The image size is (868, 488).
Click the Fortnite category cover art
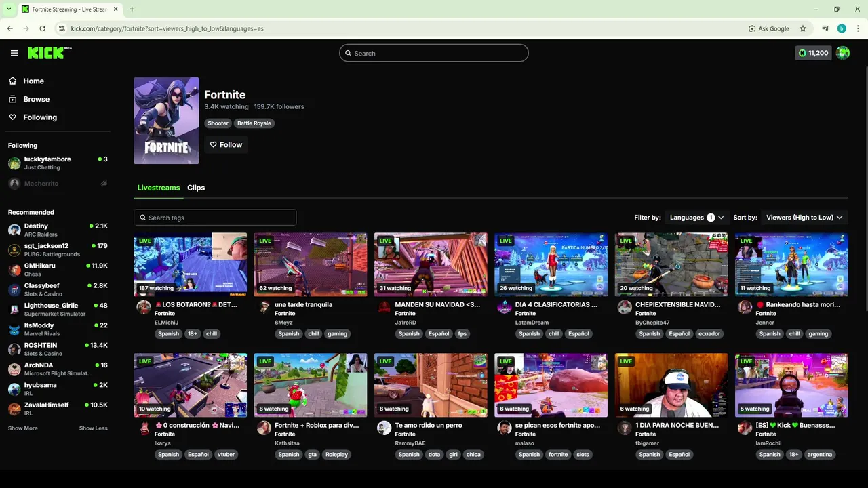pos(166,121)
